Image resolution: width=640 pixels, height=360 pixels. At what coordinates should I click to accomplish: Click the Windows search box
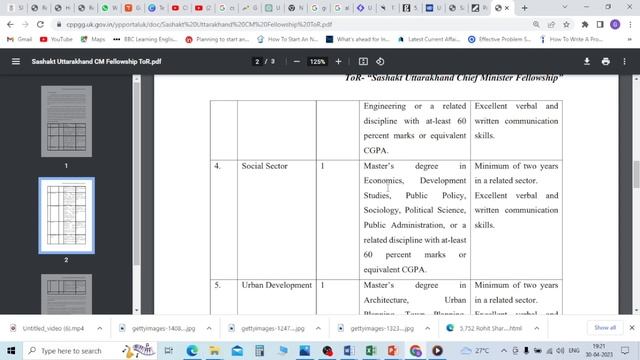(91, 351)
